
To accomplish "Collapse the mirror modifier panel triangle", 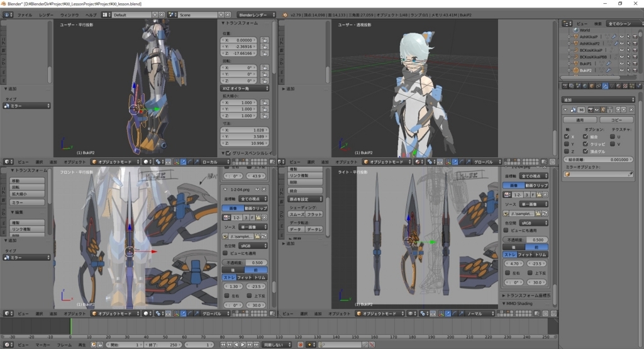I will pyautogui.click(x=565, y=109).
